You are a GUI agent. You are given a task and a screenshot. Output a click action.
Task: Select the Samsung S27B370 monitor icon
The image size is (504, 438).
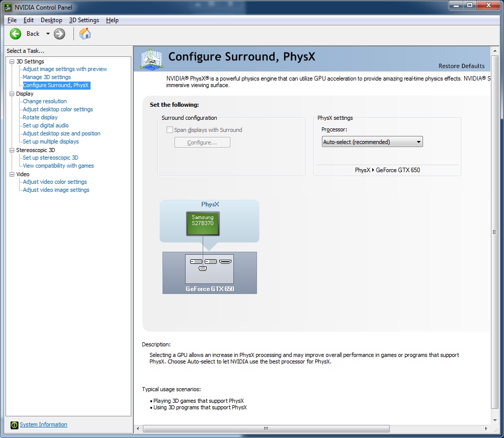pos(203,224)
